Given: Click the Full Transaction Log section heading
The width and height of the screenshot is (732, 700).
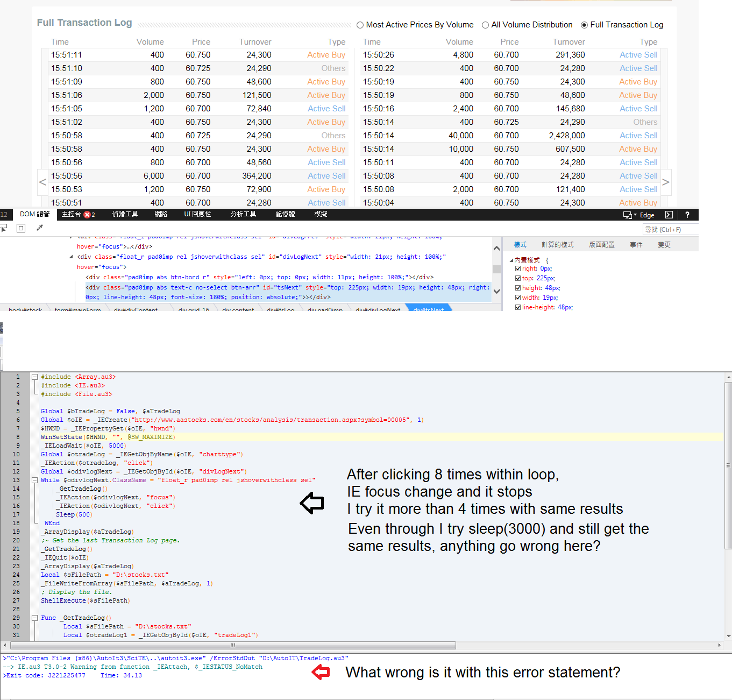Looking at the screenshot, I should coord(84,23).
